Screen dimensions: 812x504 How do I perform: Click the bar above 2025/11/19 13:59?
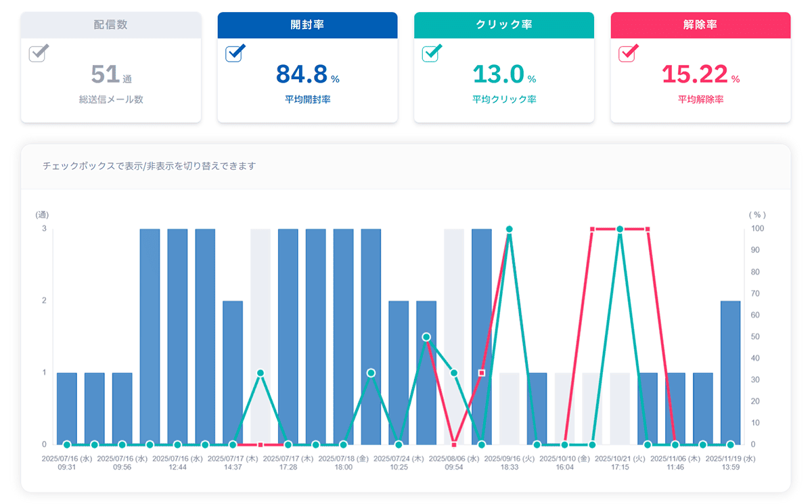coord(731,372)
